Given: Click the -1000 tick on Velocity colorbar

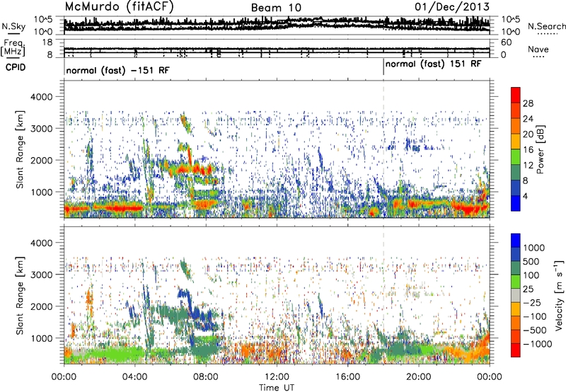Looking at the screenshot, I should point(537,344).
